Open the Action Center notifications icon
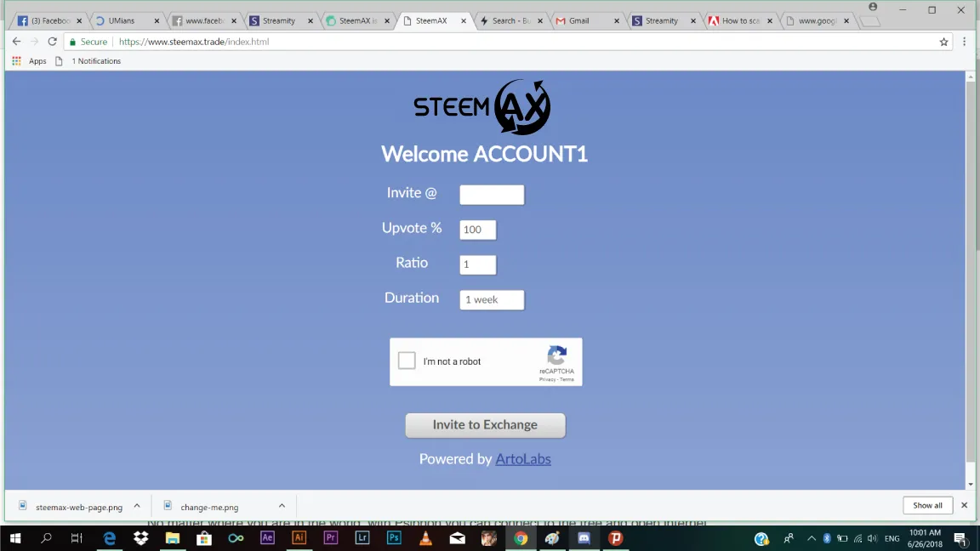Screen dimensions: 980x551 coord(960,538)
